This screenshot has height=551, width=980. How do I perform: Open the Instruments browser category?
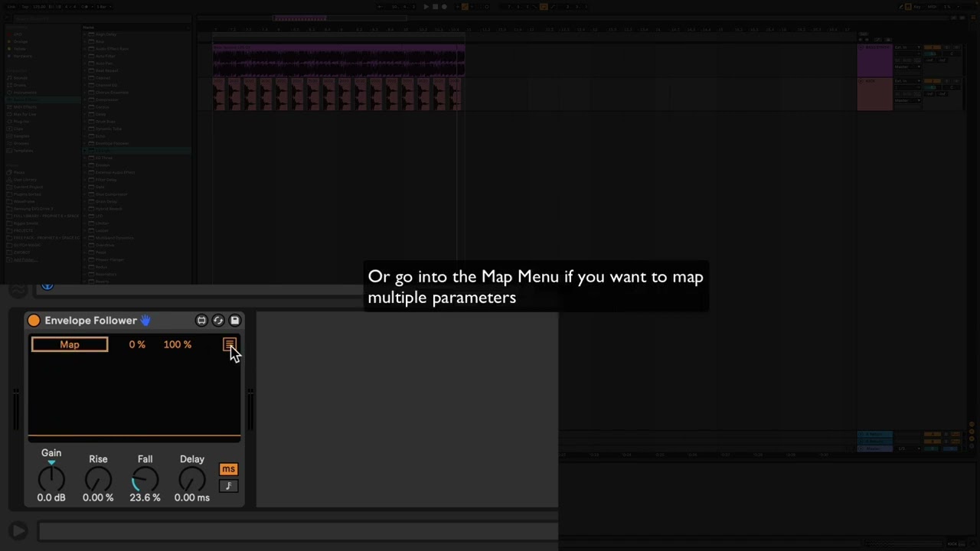tap(24, 93)
